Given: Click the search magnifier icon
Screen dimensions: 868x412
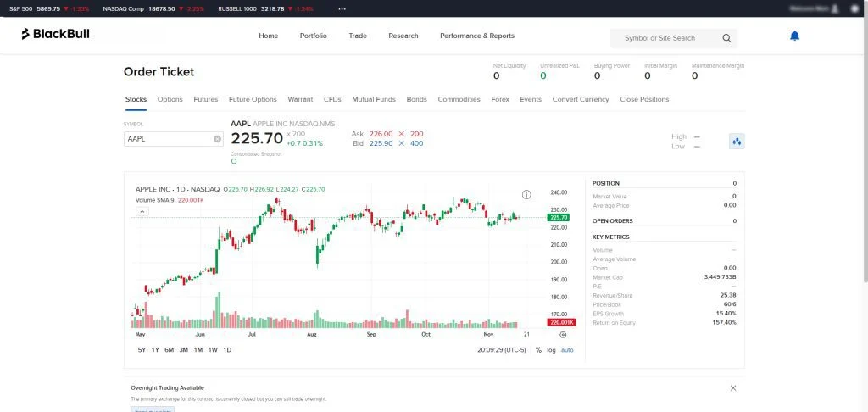Looking at the screenshot, I should [726, 38].
